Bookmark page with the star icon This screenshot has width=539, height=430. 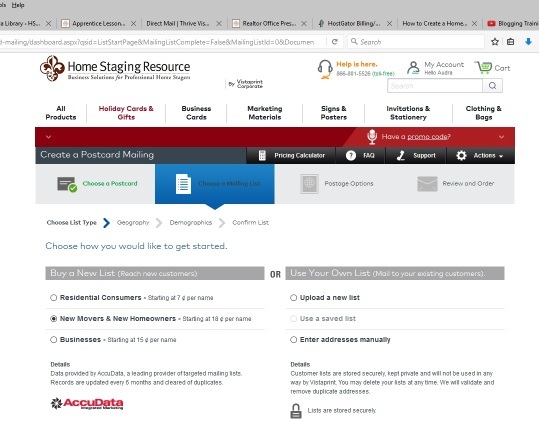click(x=495, y=42)
